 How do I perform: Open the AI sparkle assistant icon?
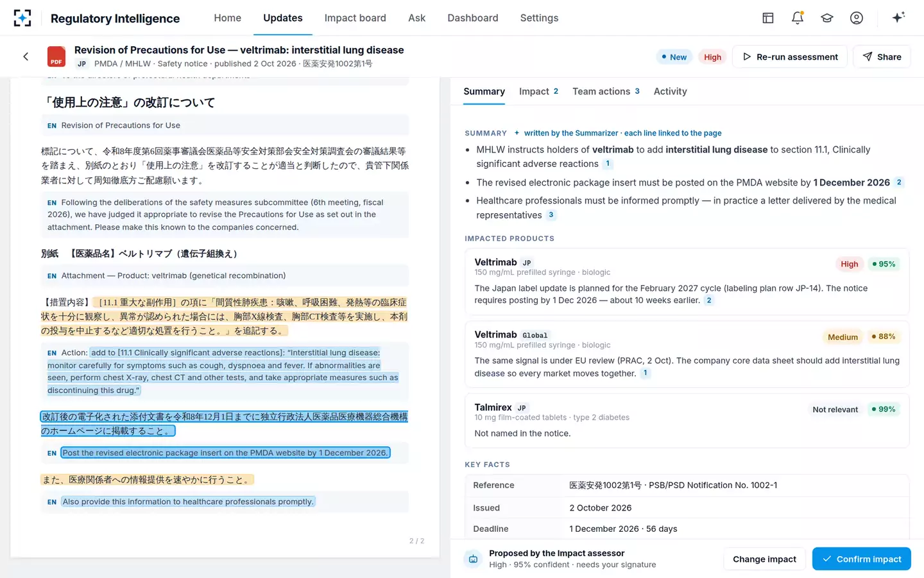[x=898, y=17]
